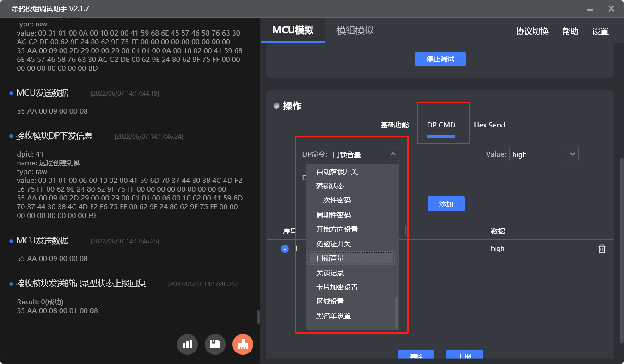Click the save log floppy icon
Screen dimensions: 624x364
(215, 344)
